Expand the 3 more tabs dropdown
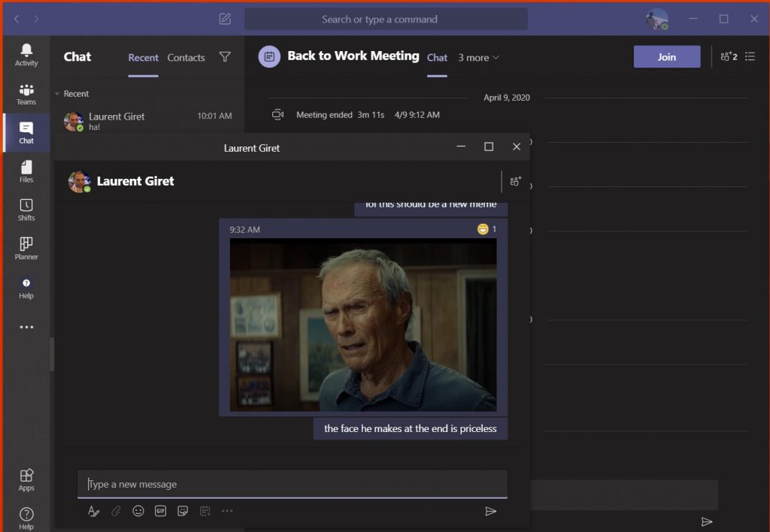770x532 pixels. [479, 57]
